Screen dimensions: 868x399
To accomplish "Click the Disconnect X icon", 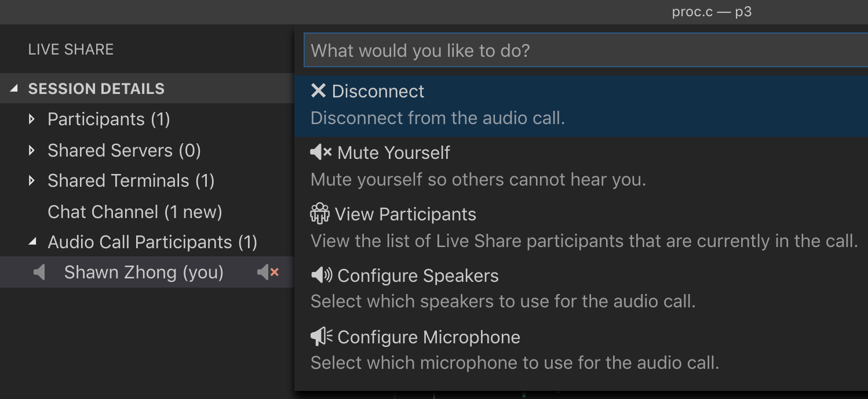I will tap(318, 91).
